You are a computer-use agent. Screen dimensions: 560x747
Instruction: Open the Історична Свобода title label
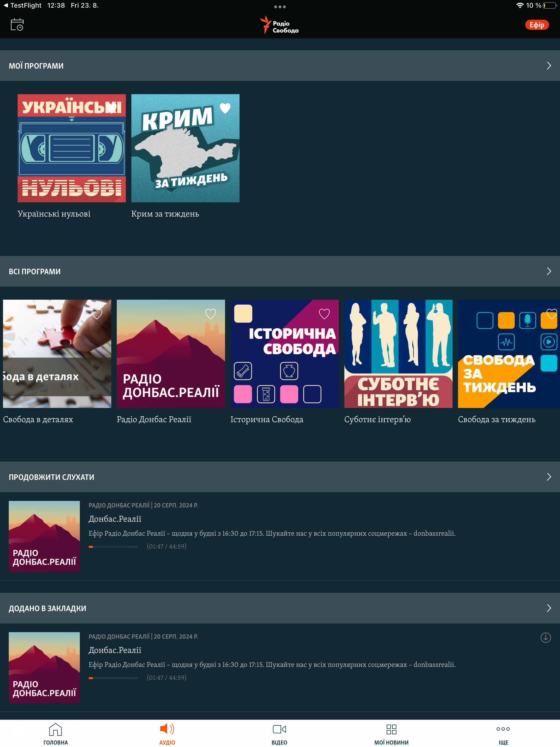(267, 419)
